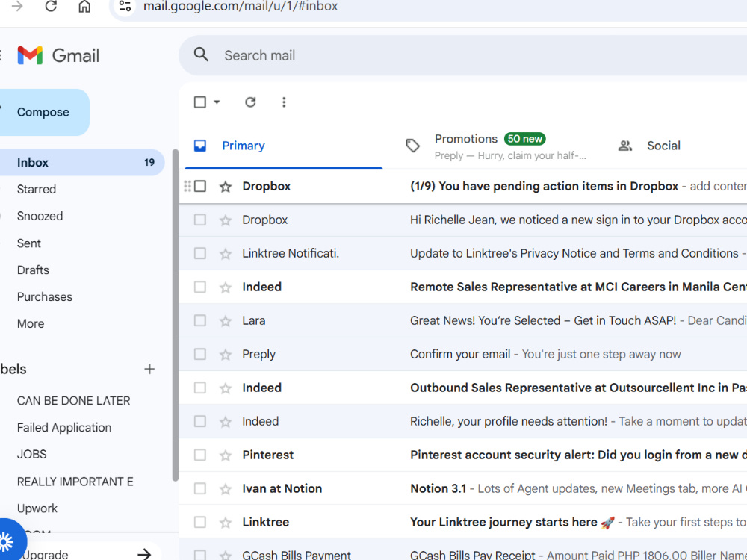Select the checkbox for Lara's email
Screen dimensions: 747x560
200,320
